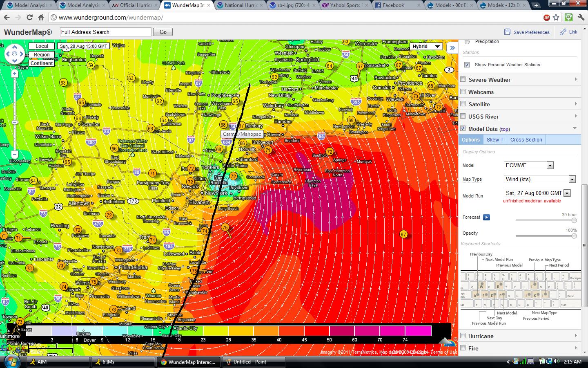Click the Region zoom button
This screenshot has width=588, height=368.
(x=42, y=55)
